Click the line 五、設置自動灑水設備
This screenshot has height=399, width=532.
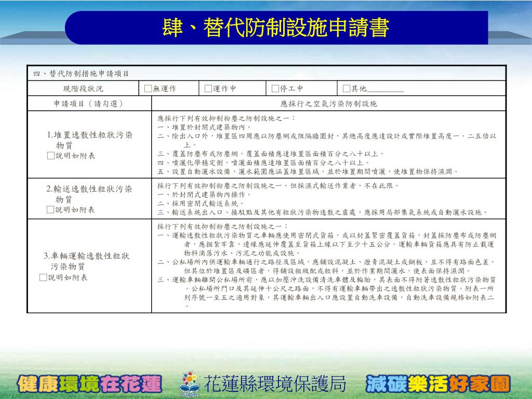[308, 171]
